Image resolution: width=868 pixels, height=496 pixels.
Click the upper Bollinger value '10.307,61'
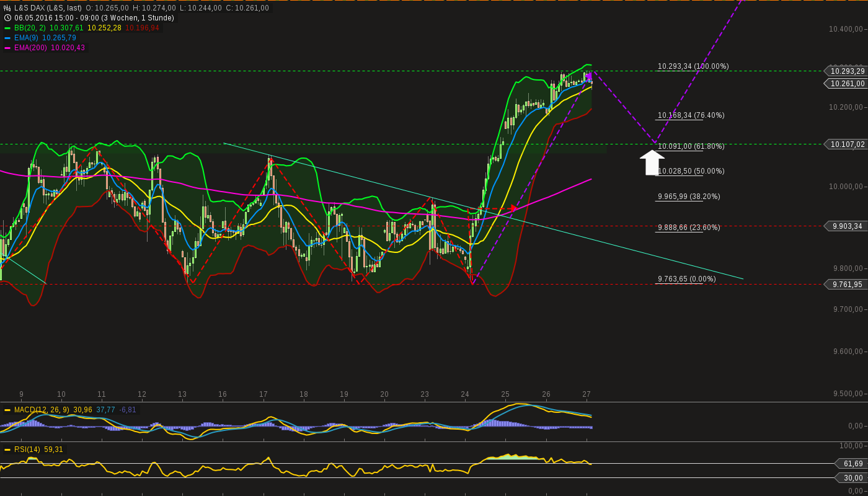pyautogui.click(x=67, y=28)
